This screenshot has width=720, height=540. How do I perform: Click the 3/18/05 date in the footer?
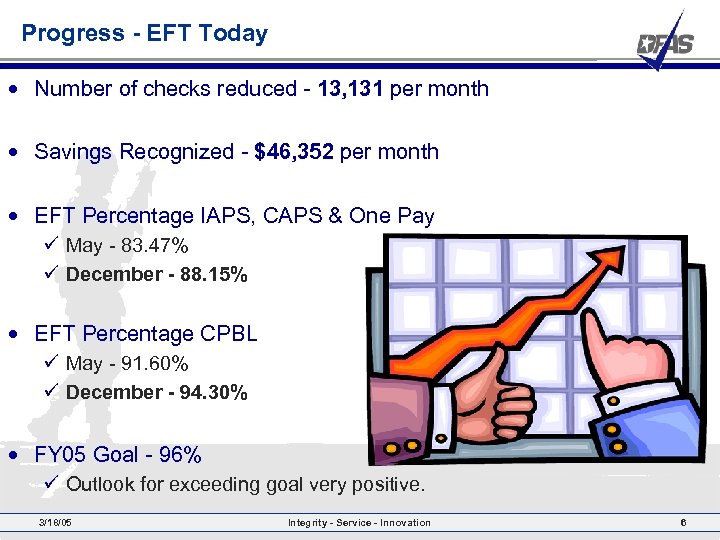pyautogui.click(x=55, y=523)
